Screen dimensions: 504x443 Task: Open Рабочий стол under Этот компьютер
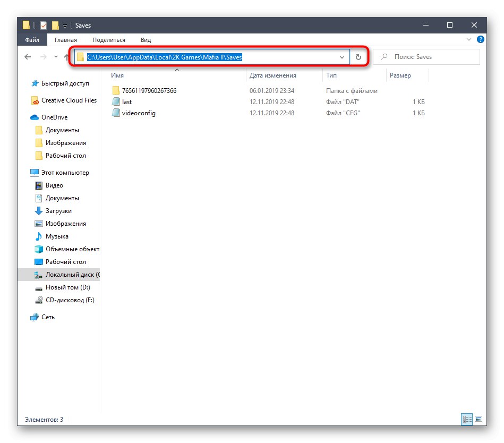coord(65,262)
